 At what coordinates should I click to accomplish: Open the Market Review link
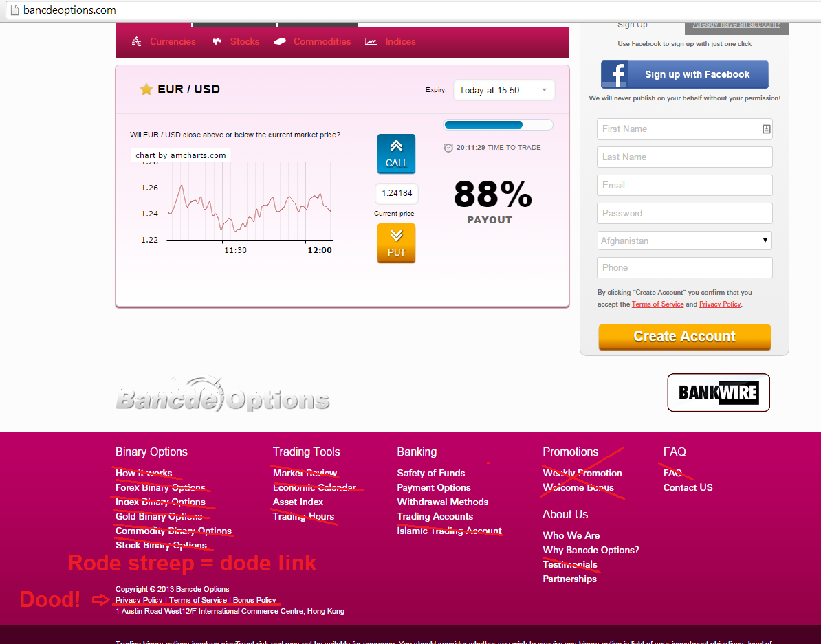point(305,473)
